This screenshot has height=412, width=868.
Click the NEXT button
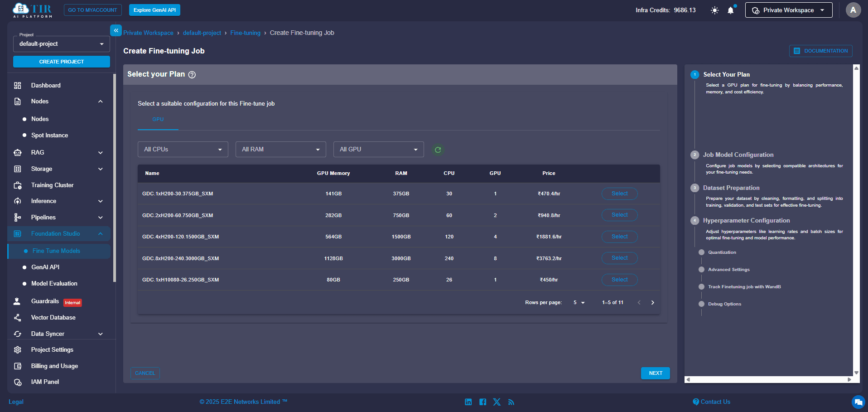tap(656, 373)
